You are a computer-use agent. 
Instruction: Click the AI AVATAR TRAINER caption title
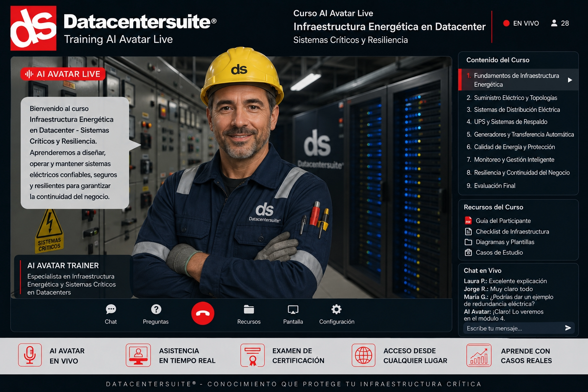(63, 265)
